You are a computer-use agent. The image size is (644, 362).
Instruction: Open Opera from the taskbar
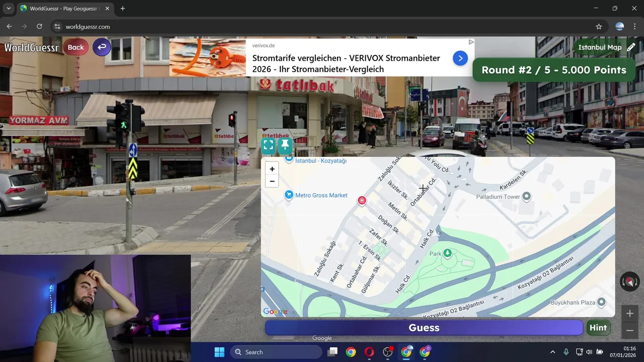tap(369, 352)
